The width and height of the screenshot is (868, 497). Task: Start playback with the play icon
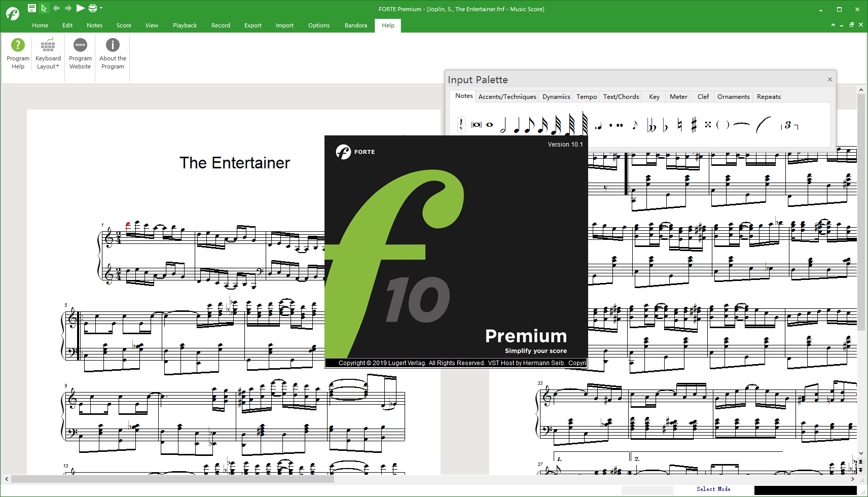[x=80, y=8]
